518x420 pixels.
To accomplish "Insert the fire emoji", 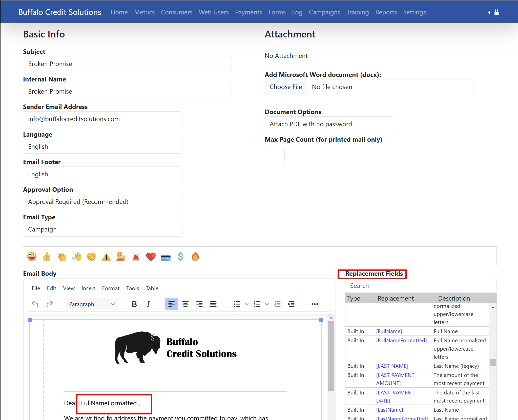I will 195,257.
